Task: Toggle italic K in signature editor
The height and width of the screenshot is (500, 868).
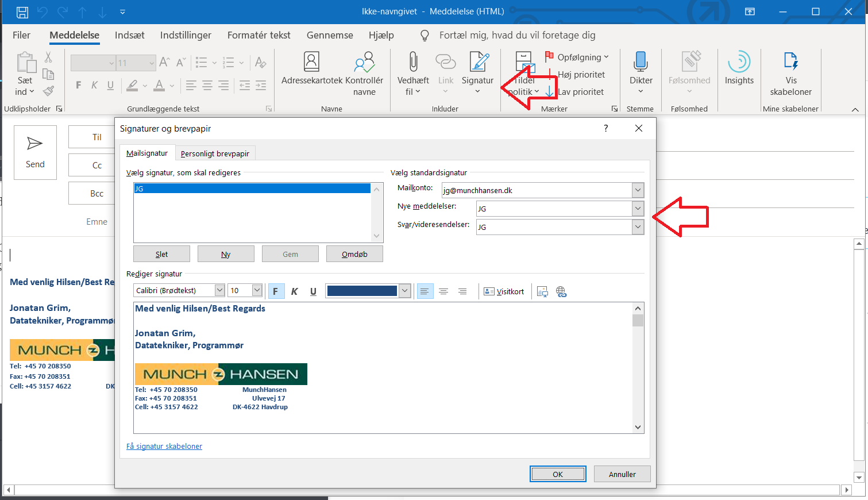Action: click(294, 291)
